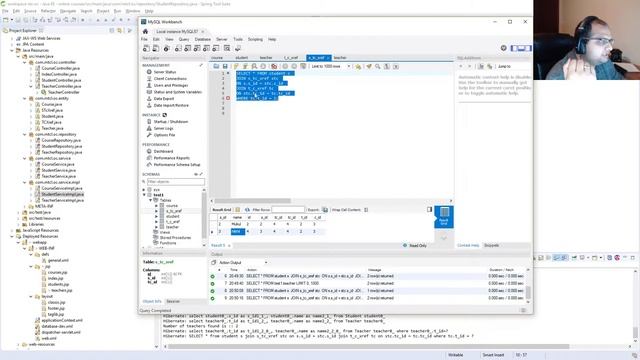Screen dimensions: 640x360
Task: Click the explain query magnifier icon
Action: coord(254,66)
